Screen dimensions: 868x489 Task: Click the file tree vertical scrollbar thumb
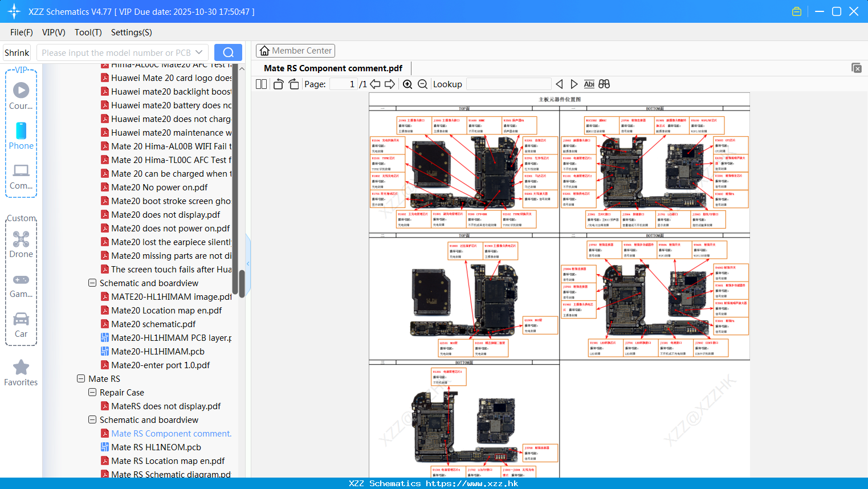point(242,284)
